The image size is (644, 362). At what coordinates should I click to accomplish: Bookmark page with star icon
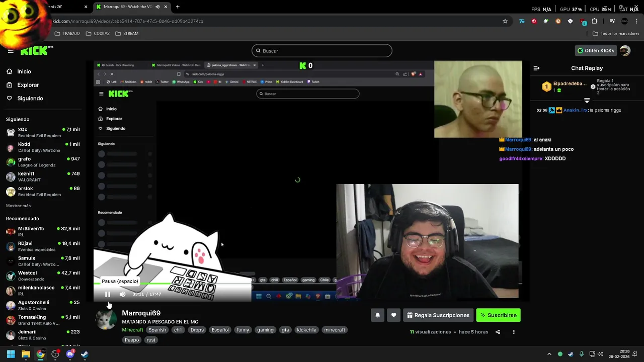coord(505,21)
